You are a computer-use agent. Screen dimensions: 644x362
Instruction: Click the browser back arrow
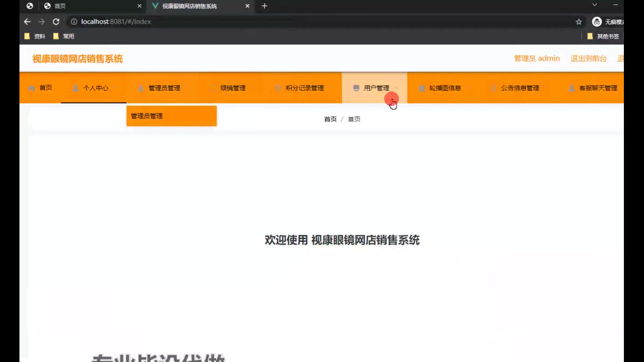(x=27, y=22)
